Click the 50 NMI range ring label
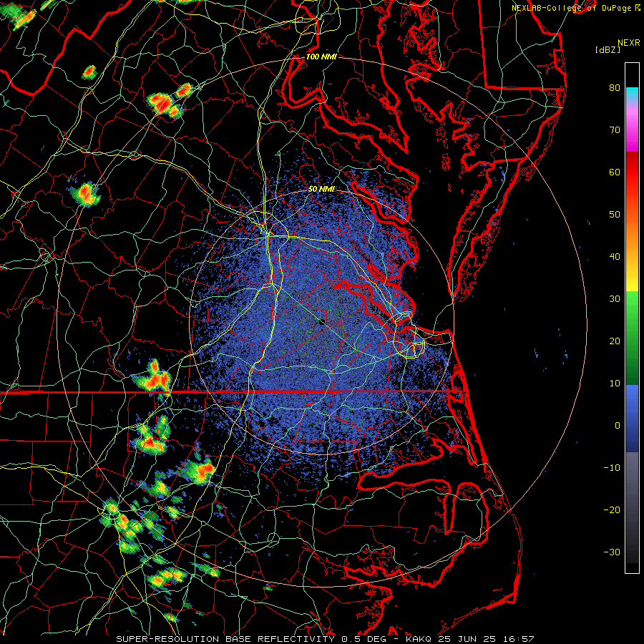The image size is (644, 644). pyautogui.click(x=321, y=190)
